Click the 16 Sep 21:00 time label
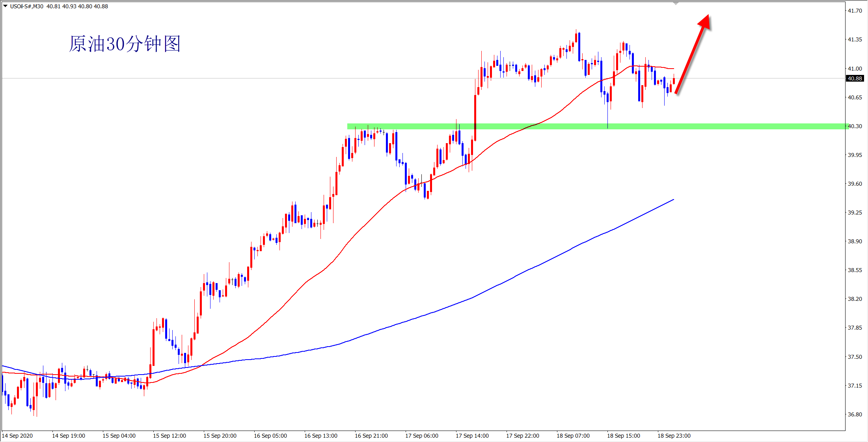Screen dimensions: 868x442 click(371, 436)
